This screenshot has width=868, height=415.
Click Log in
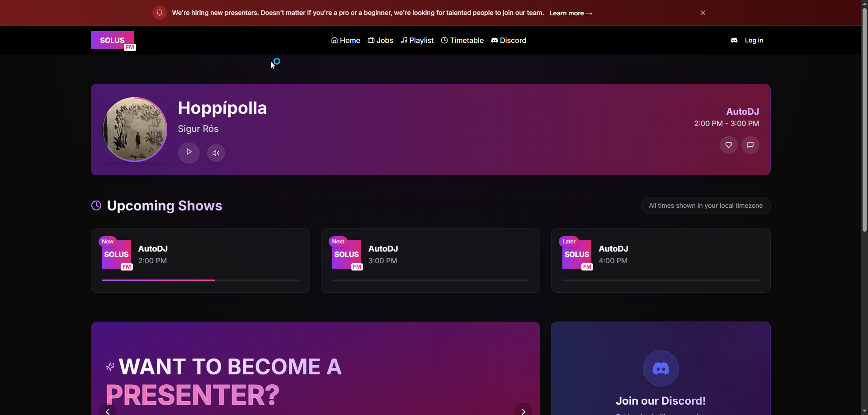754,40
